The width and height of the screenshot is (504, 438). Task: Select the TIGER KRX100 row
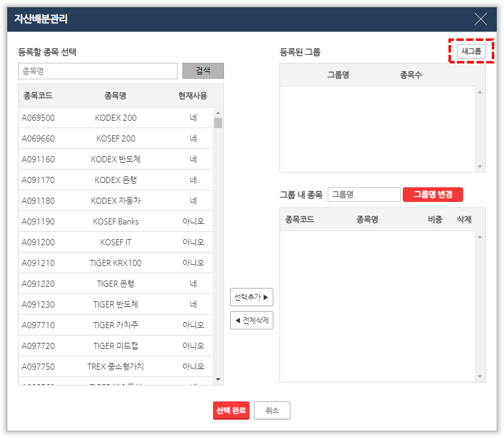(x=116, y=263)
